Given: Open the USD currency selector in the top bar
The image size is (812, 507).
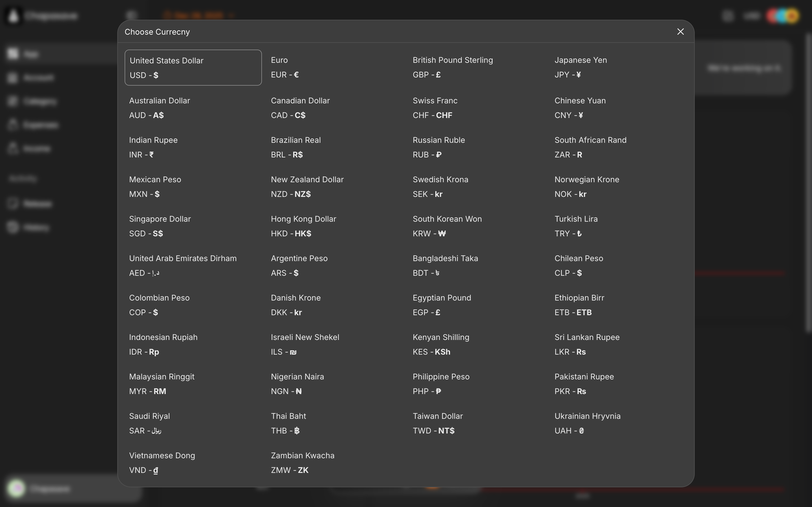Looking at the screenshot, I should [752, 15].
